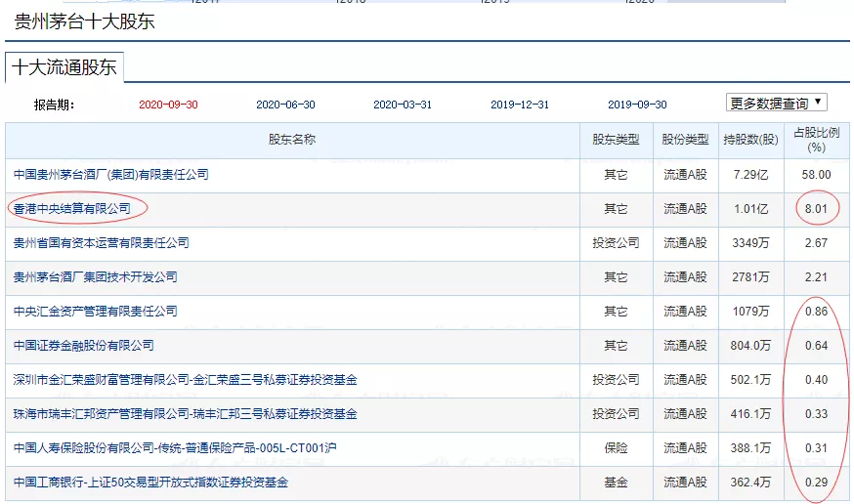Click the 0.31 percentage cell
The width and height of the screenshot is (854, 504).
pyautogui.click(x=817, y=448)
